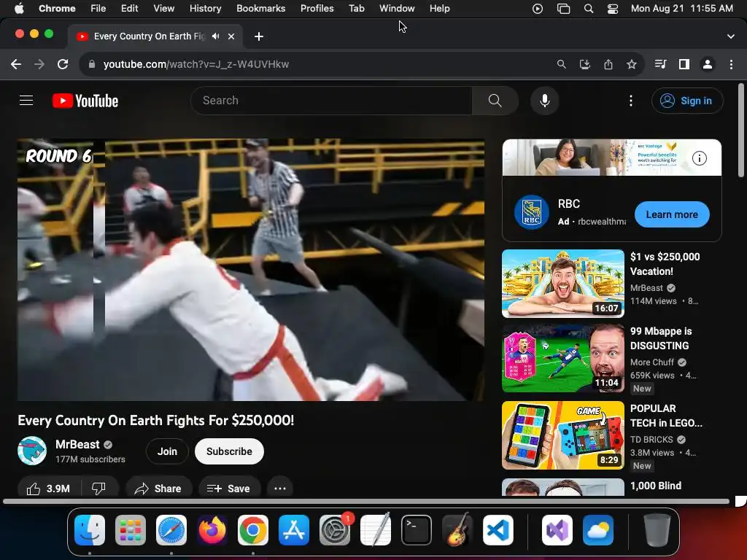
Task: Open System Settings from the Dock
Action: [335, 530]
